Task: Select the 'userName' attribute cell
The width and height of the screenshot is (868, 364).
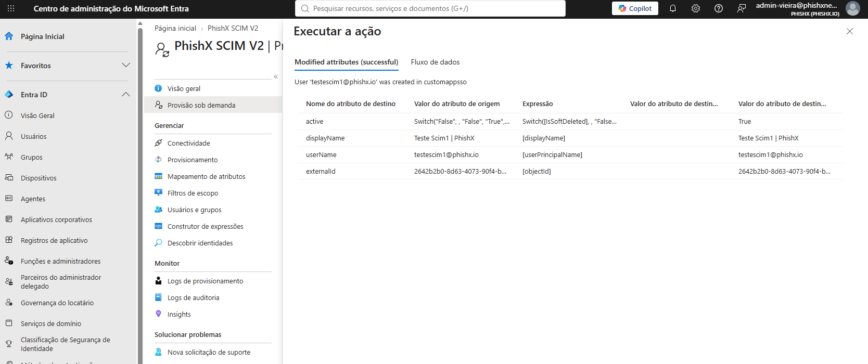Action: (321, 154)
